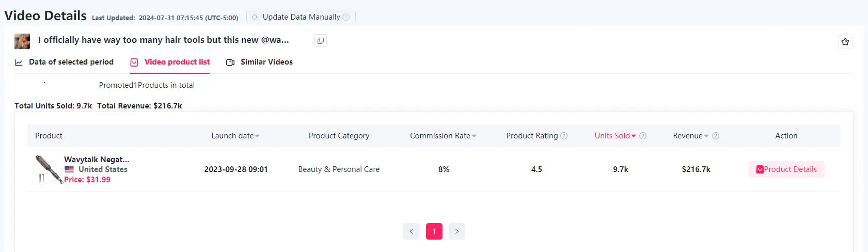Open Product Details for Wavytalk item
868x252 pixels.
pyautogui.click(x=786, y=169)
